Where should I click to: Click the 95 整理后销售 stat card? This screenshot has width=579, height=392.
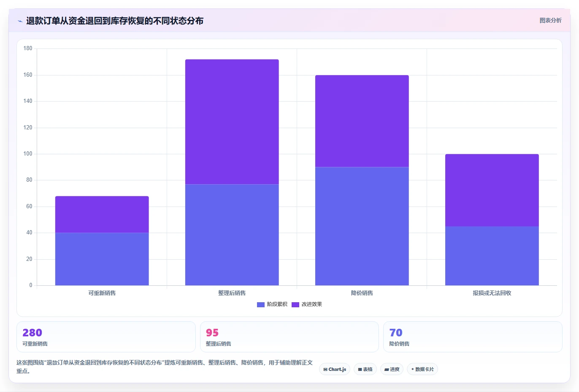click(289, 337)
